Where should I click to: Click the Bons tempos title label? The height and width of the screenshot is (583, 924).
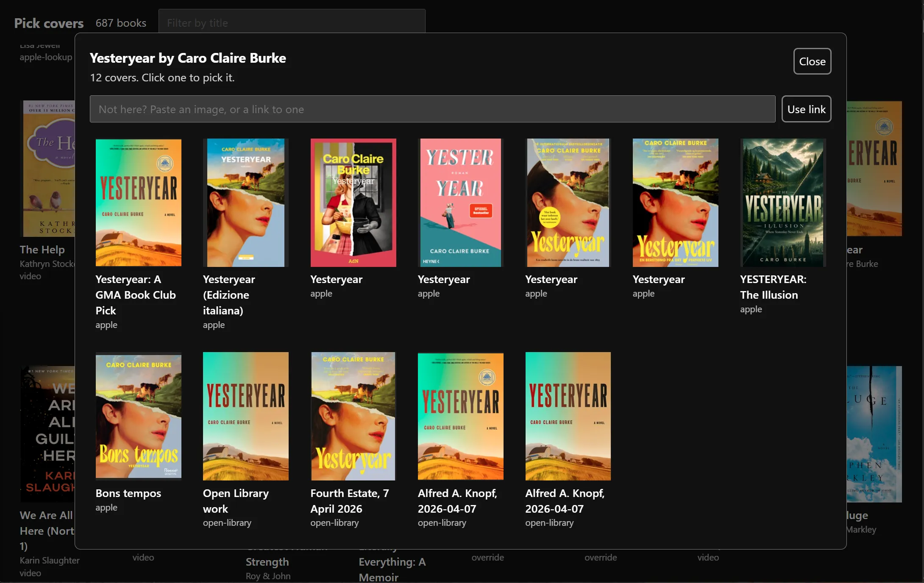tap(128, 493)
